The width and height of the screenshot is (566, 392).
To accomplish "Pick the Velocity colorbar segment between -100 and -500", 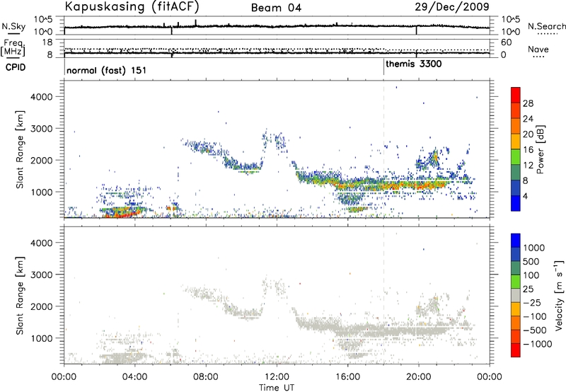I will pyautogui.click(x=516, y=323).
